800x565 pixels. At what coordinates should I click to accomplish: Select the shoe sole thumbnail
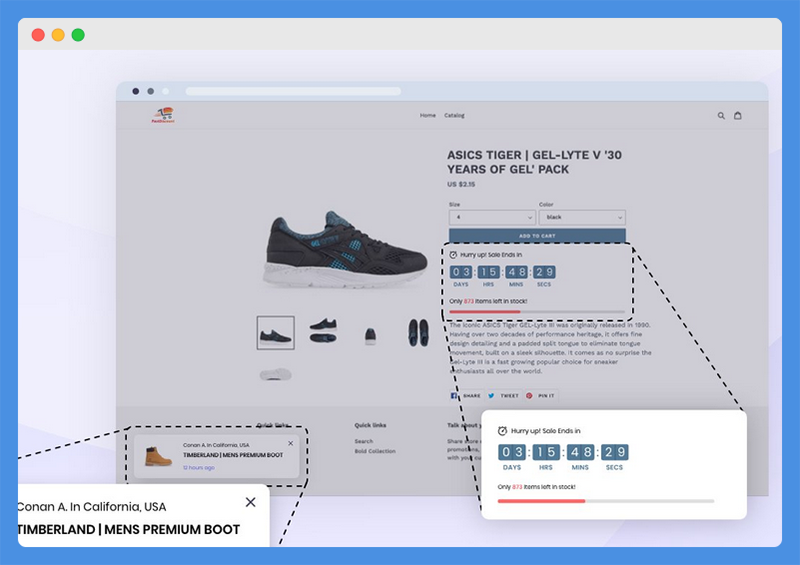point(276,375)
